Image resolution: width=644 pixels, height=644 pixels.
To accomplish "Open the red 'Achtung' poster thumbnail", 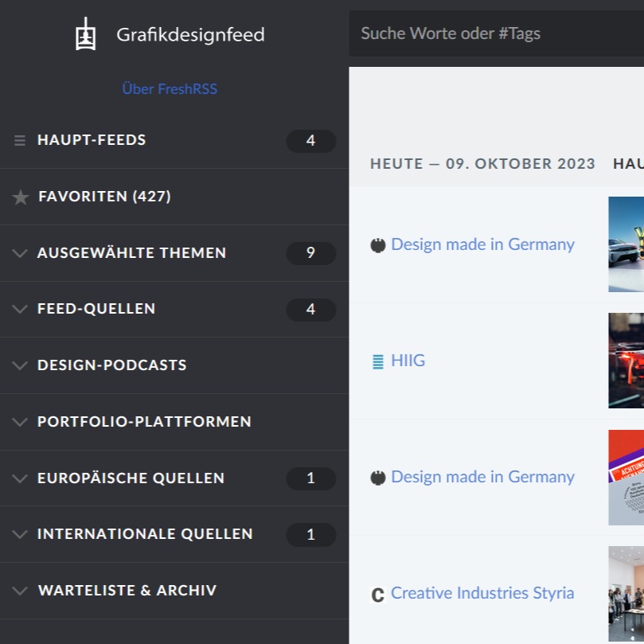I will (x=626, y=478).
